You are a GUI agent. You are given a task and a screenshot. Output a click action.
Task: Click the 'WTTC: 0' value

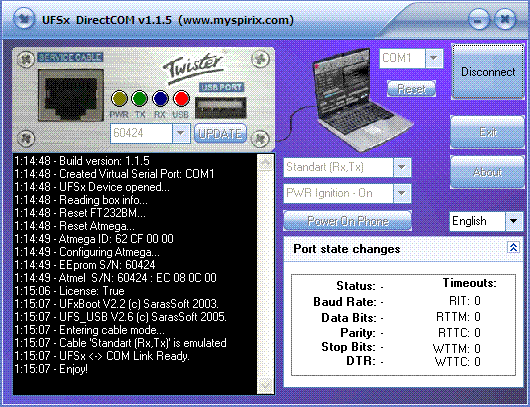tap(458, 362)
